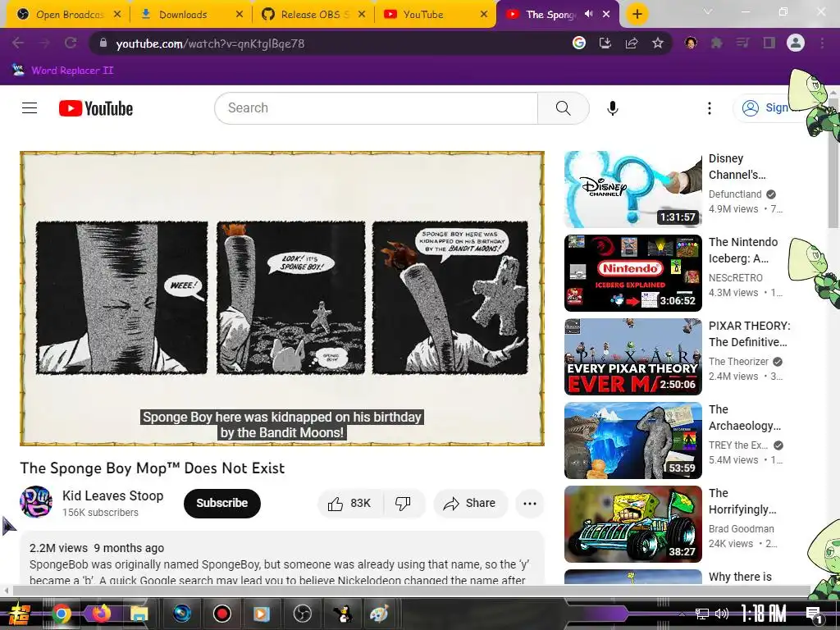This screenshot has height=630, width=840.
Task: Open more actions ellipsis below video
Action: [x=530, y=503]
